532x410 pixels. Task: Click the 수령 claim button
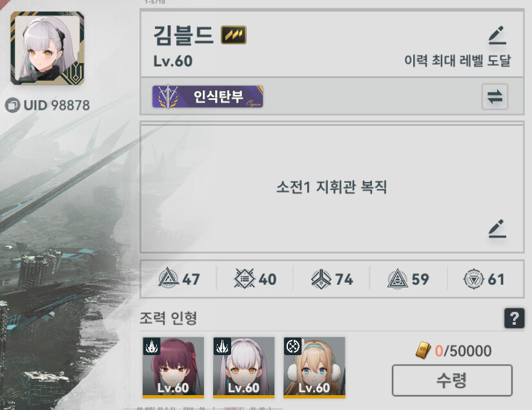(452, 380)
